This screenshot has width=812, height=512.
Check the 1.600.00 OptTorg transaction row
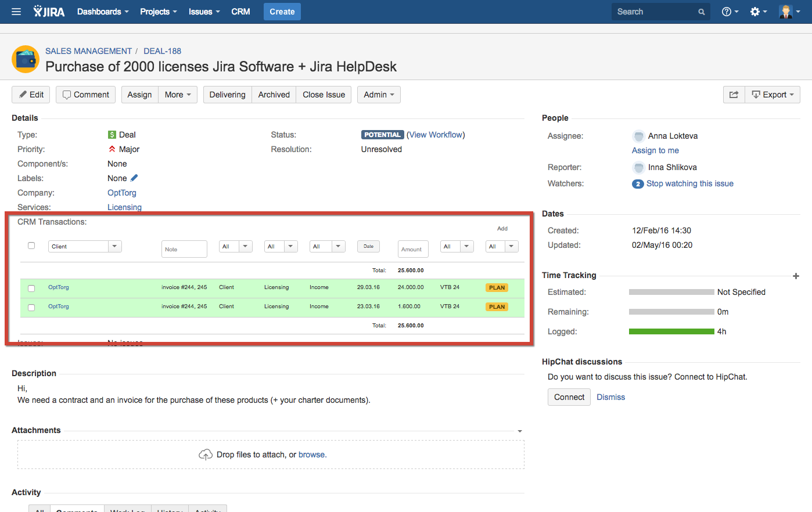tap(31, 307)
